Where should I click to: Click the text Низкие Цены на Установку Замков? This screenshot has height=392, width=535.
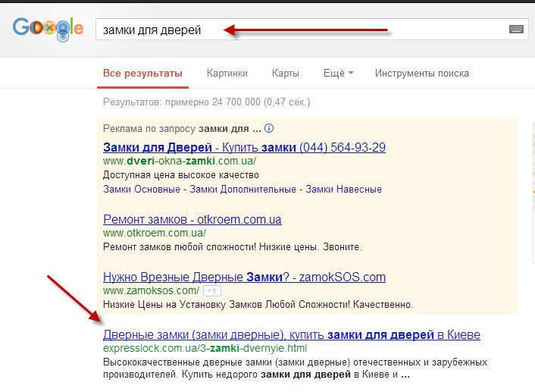click(258, 304)
